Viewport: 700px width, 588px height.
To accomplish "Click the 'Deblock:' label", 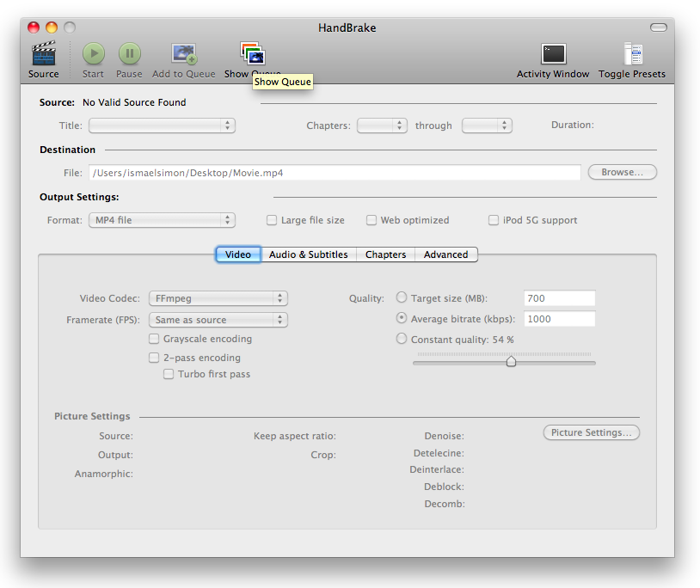I will (444, 487).
